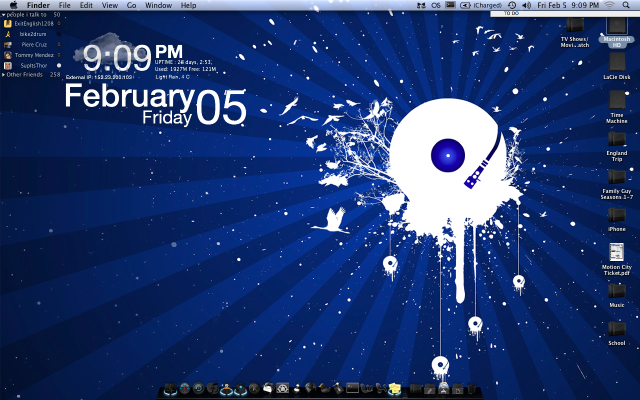Select contact bike2drum
This screenshot has height=400, width=640.
click(33, 34)
